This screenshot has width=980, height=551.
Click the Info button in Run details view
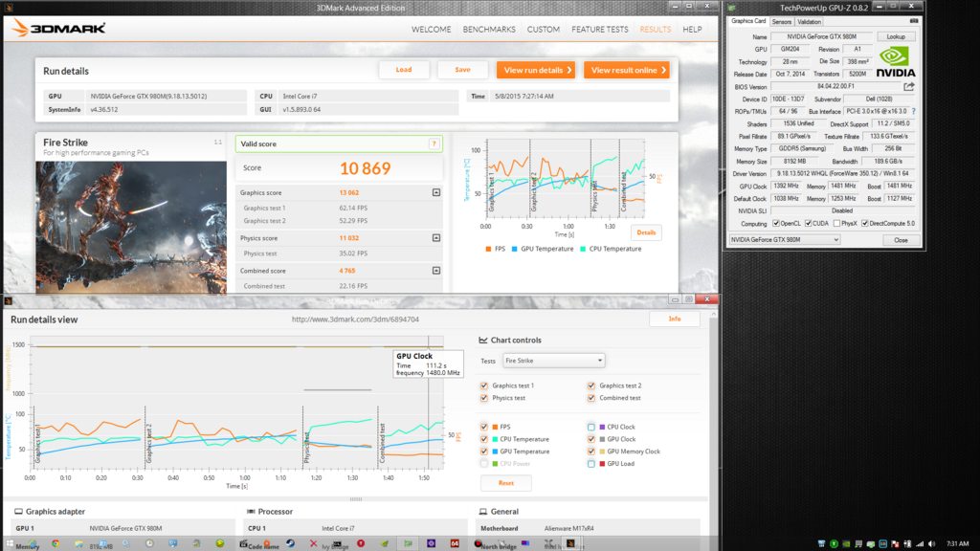coord(675,319)
